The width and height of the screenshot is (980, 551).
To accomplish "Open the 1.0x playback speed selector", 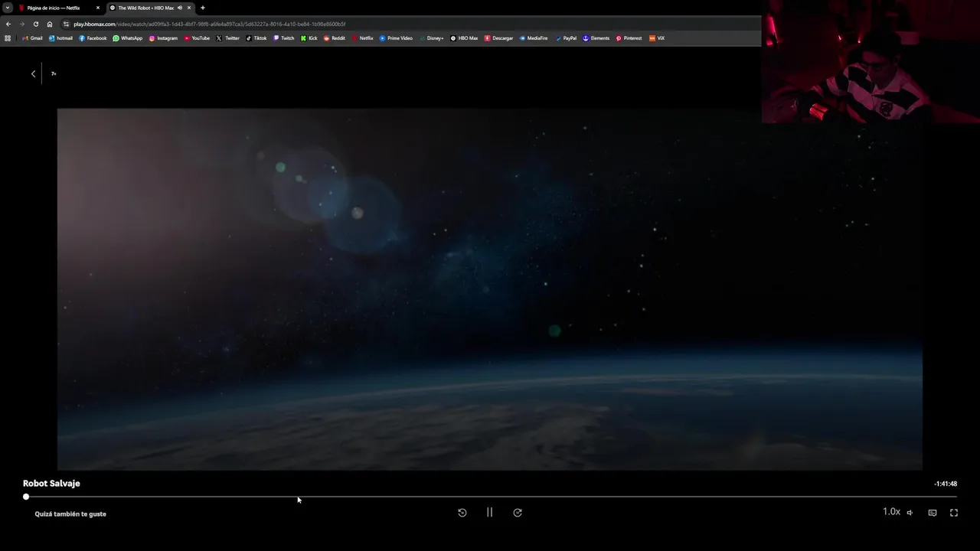I will (891, 512).
